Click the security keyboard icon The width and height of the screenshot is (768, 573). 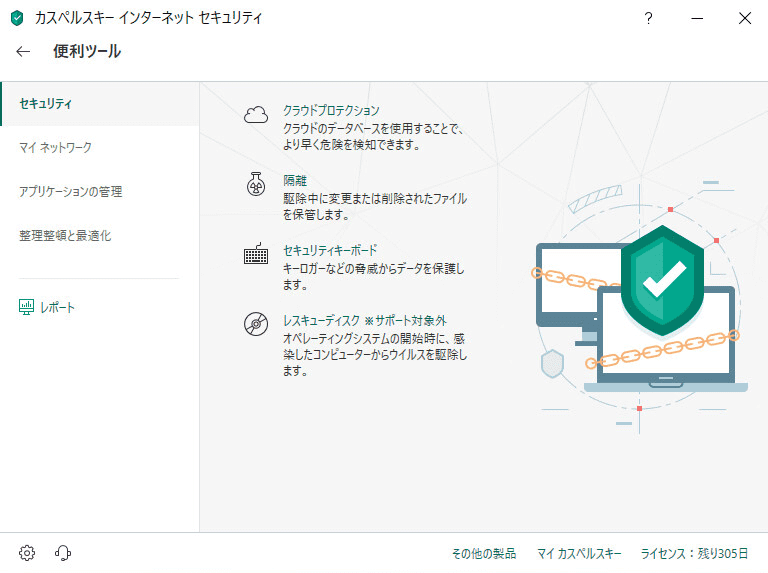[x=256, y=253]
